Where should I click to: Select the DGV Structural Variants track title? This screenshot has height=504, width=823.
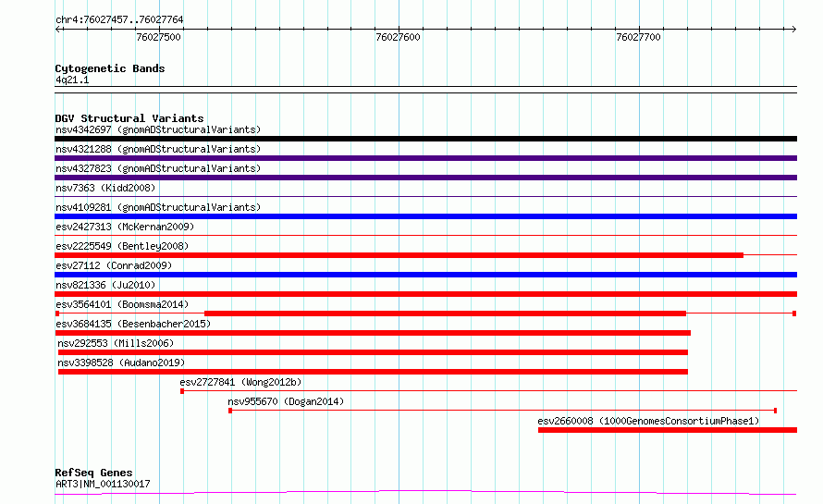pos(129,118)
